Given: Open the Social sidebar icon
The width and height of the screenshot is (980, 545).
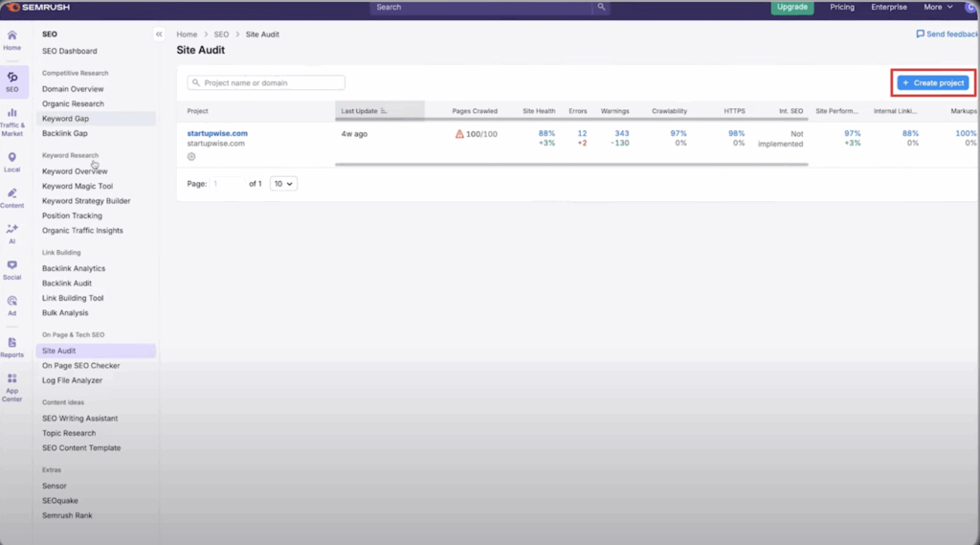Looking at the screenshot, I should [x=11, y=270].
